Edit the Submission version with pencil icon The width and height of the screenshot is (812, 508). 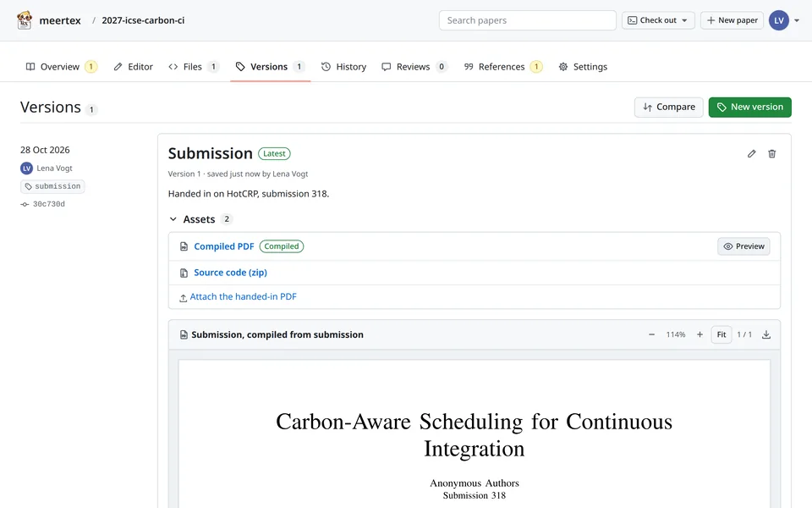tap(751, 153)
